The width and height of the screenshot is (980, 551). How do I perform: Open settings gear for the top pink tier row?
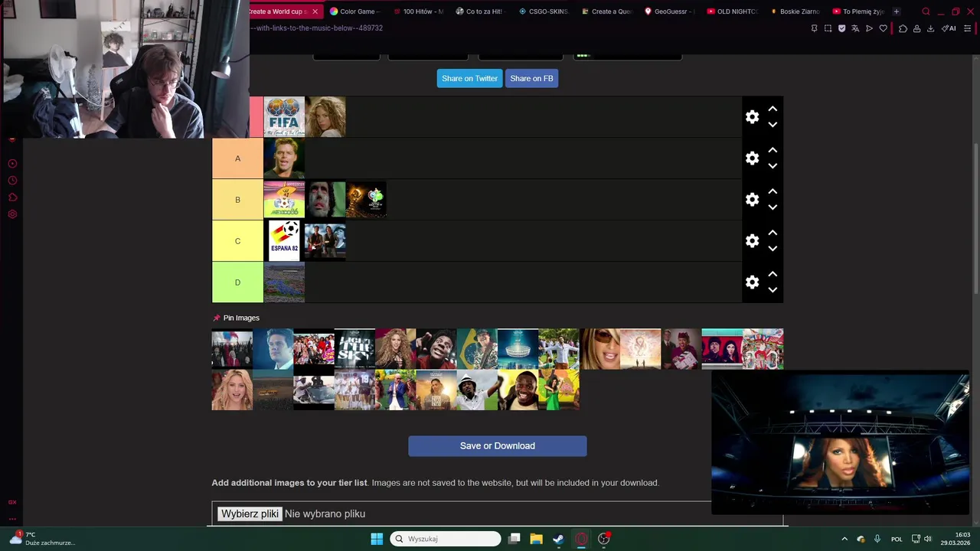[x=752, y=117]
